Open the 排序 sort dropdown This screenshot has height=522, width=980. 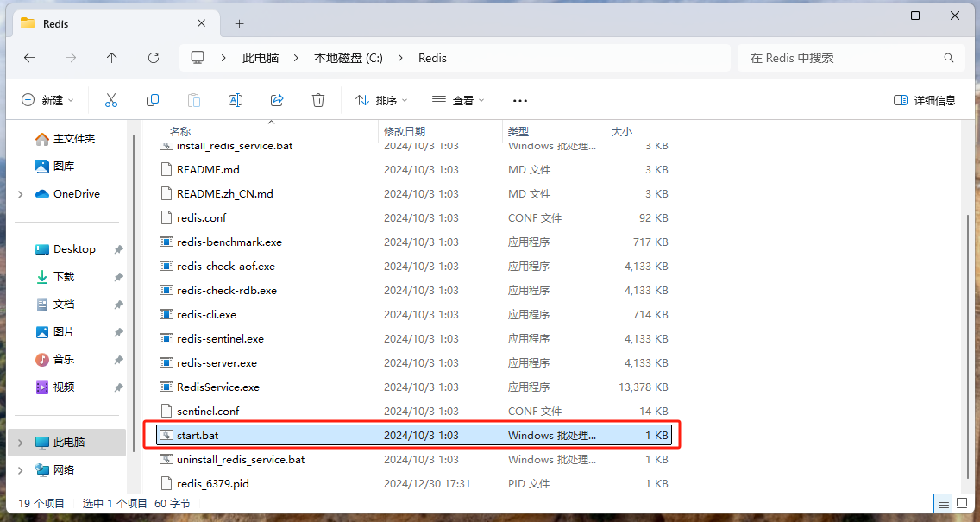click(x=381, y=100)
